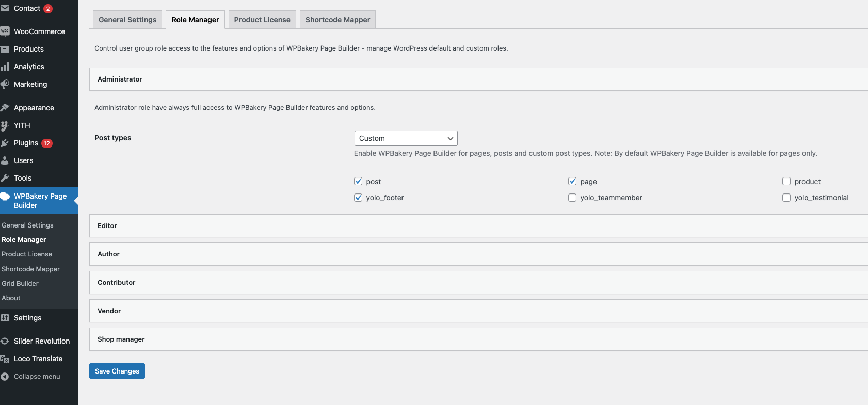Image resolution: width=868 pixels, height=405 pixels.
Task: Open About in sidebar submenu
Action: [x=11, y=298]
